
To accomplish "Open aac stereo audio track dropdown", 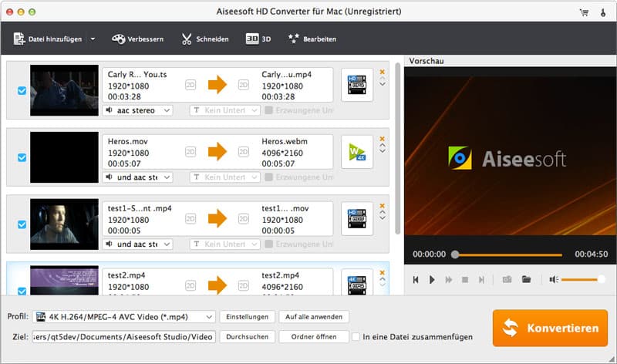I will click(138, 110).
